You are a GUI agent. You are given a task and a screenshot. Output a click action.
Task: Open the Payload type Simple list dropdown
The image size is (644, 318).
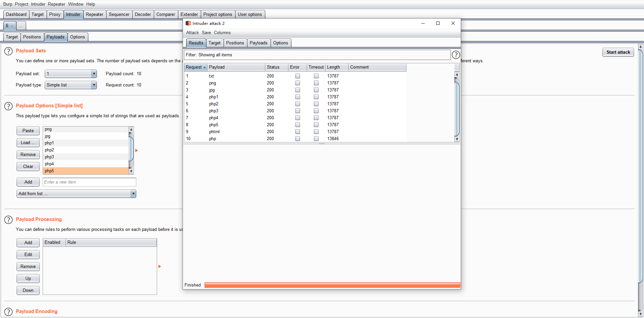[x=71, y=85]
